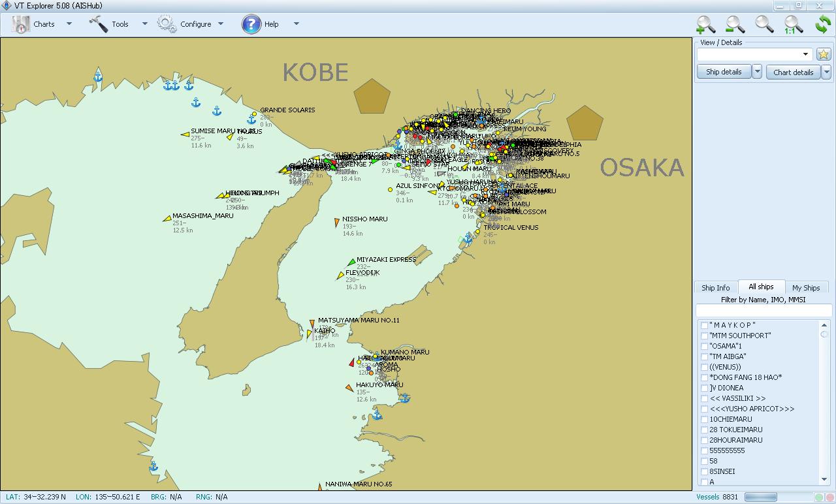Viewport: 836px width, 504px height.
Task: Click the Charts compass icon
Action: point(21,24)
